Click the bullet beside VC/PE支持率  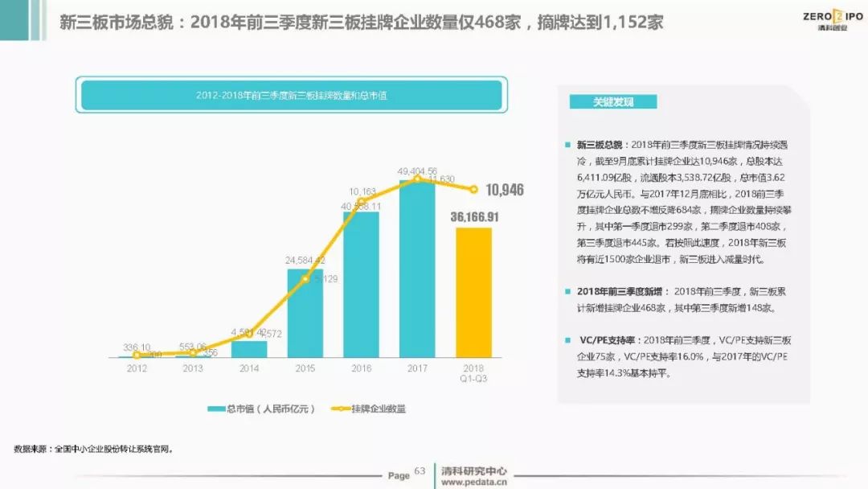567,341
